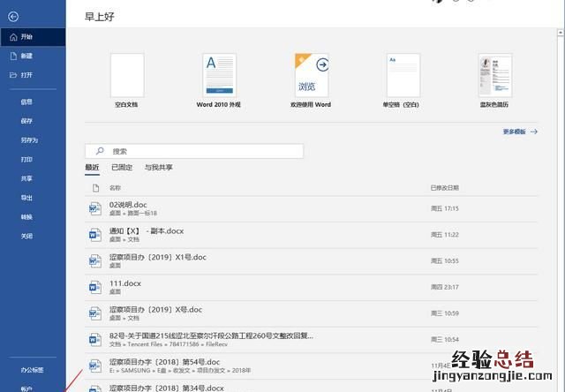Switch to the 已固定 tab
Viewport: 565px width, 392px height.
(122, 167)
